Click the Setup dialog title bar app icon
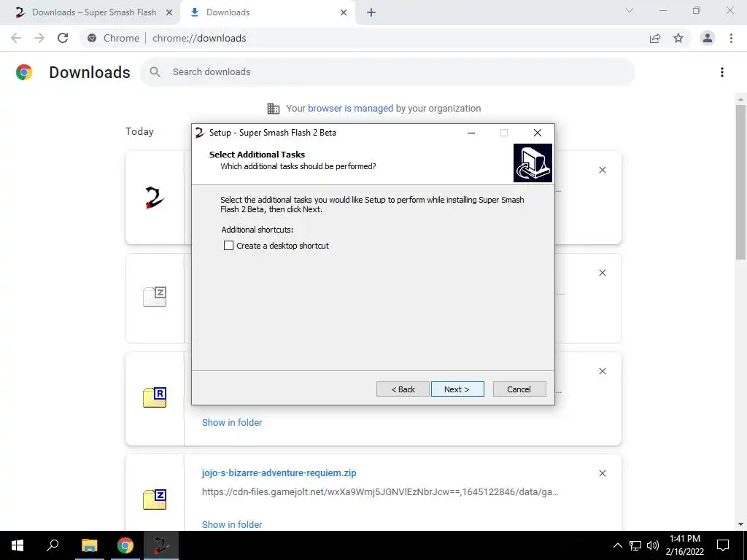 [200, 133]
